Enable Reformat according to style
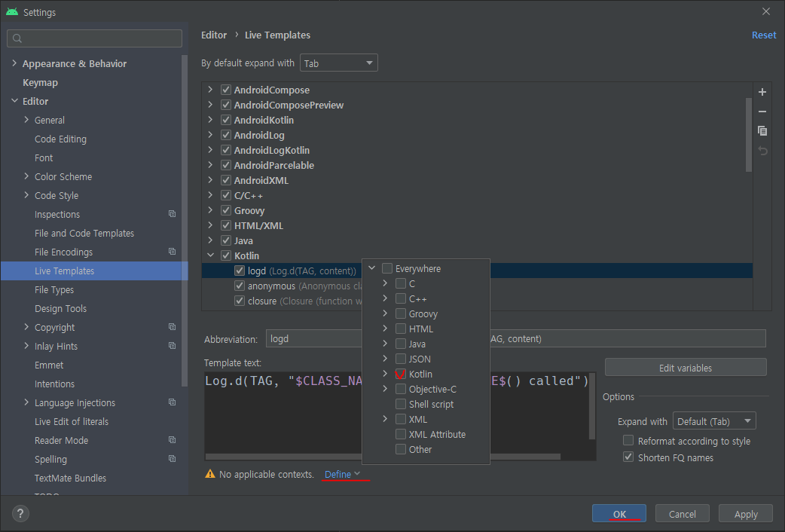This screenshot has width=785, height=532. 628,440
